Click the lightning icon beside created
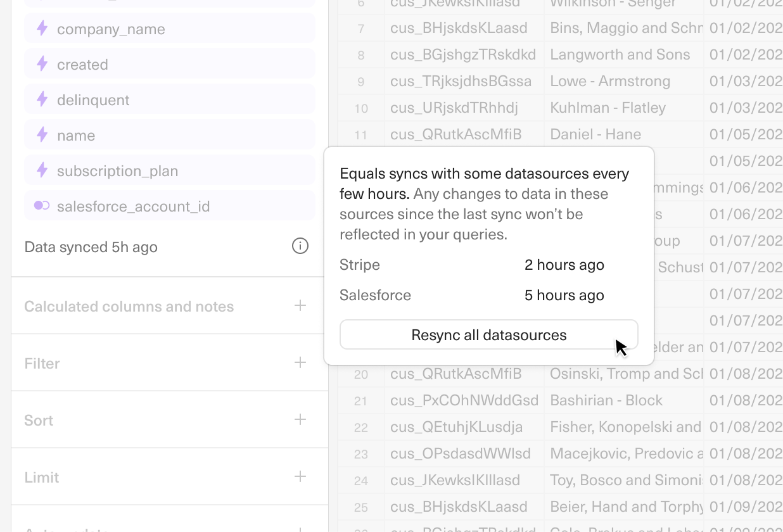The height and width of the screenshot is (532, 783). pos(42,63)
